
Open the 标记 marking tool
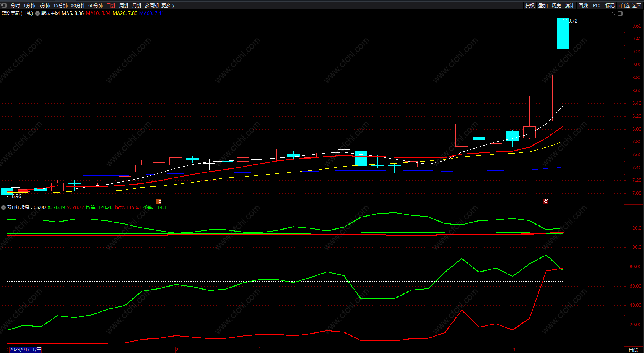click(x=610, y=5)
